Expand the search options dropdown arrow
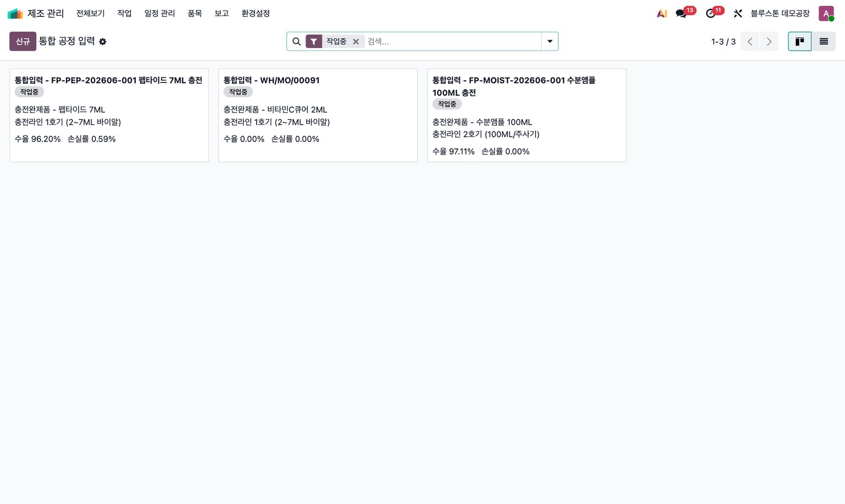 click(x=550, y=42)
